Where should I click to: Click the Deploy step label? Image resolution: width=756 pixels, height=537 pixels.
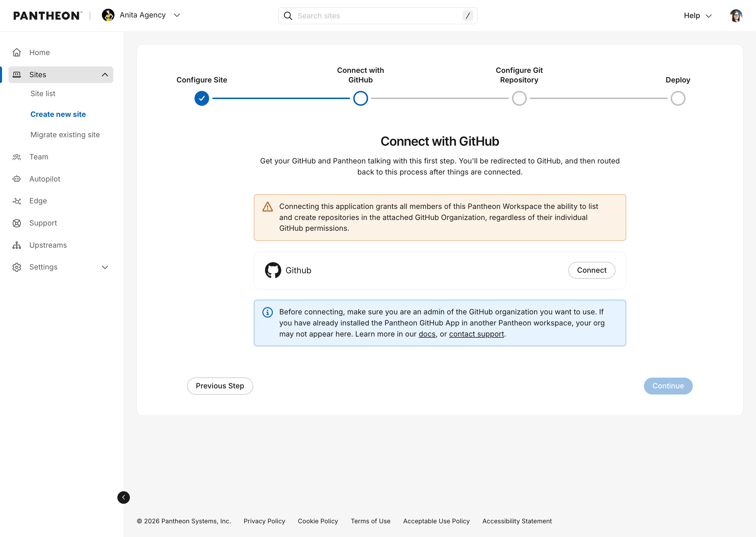[678, 80]
